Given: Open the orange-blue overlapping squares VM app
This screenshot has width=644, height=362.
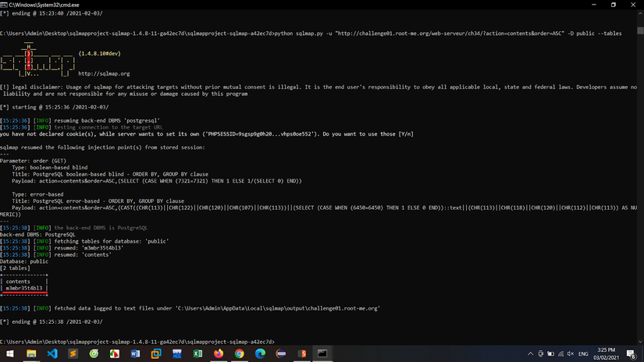Looking at the screenshot, I should coord(156,353).
